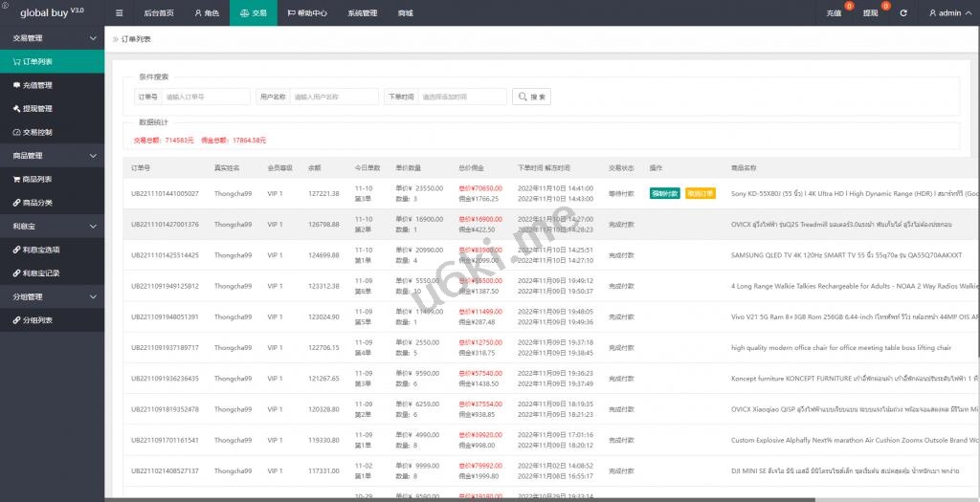Open the 系统管理 top menu
This screenshot has height=502, width=980.
[362, 13]
